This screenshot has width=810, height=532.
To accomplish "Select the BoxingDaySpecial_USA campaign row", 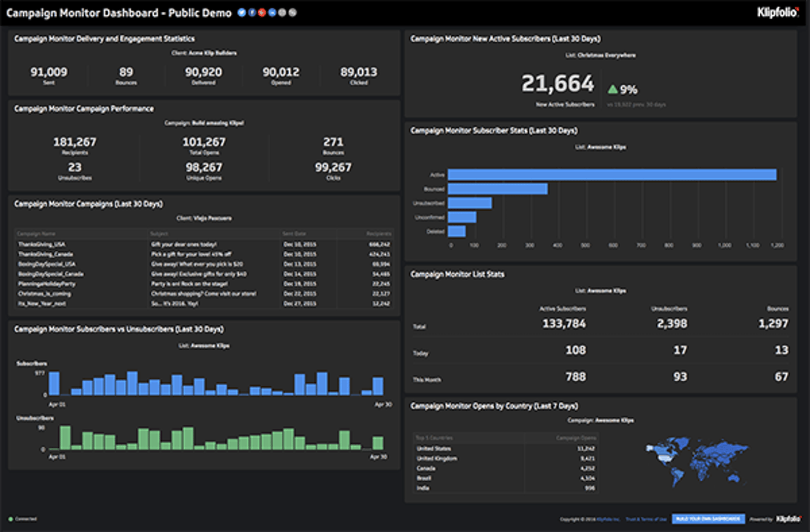I will pyautogui.click(x=204, y=264).
